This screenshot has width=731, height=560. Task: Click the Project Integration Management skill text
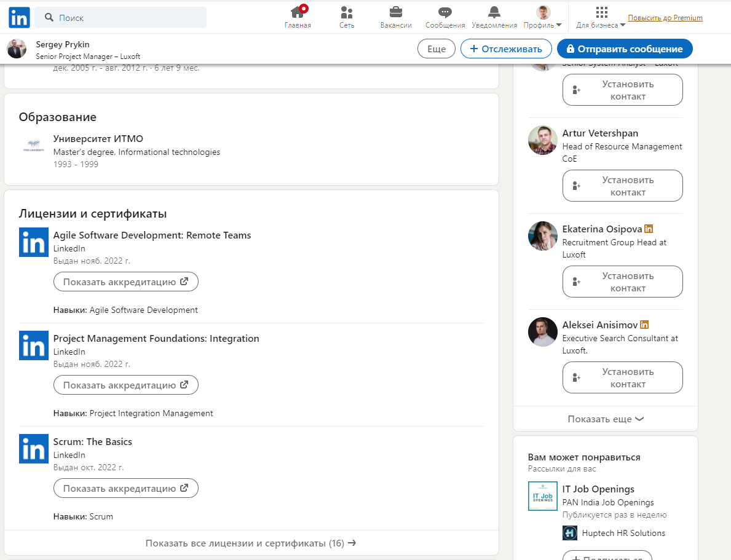pos(151,413)
